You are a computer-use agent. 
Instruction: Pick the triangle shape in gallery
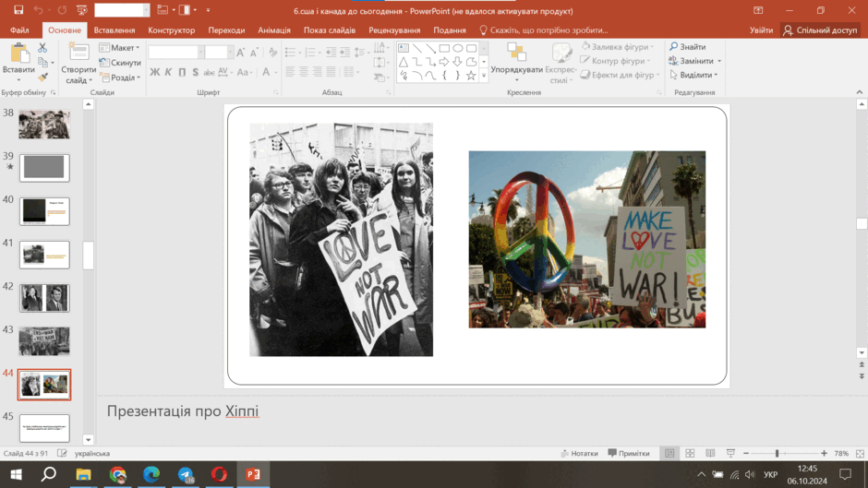pos(404,62)
